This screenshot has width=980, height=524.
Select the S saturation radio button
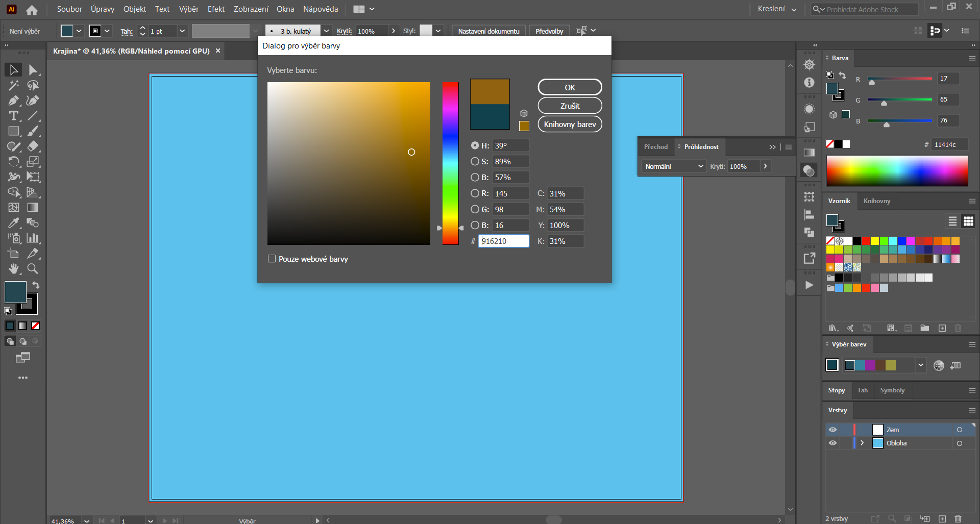coord(475,161)
